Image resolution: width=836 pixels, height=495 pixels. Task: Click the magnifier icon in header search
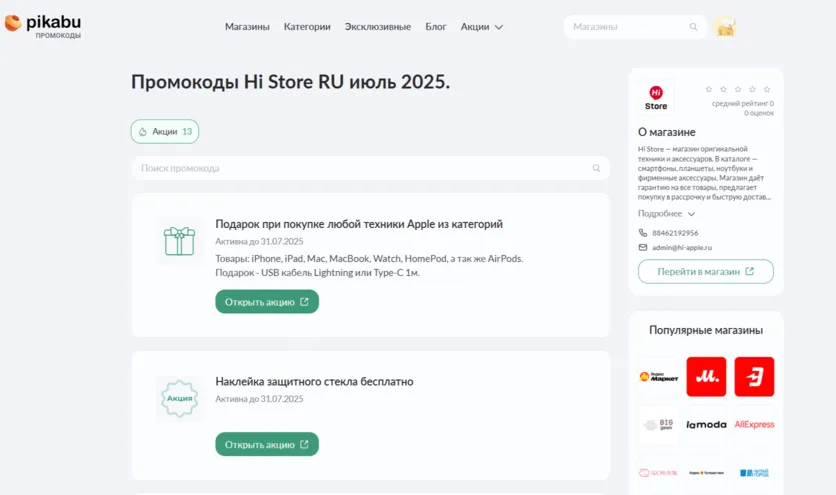(x=694, y=27)
